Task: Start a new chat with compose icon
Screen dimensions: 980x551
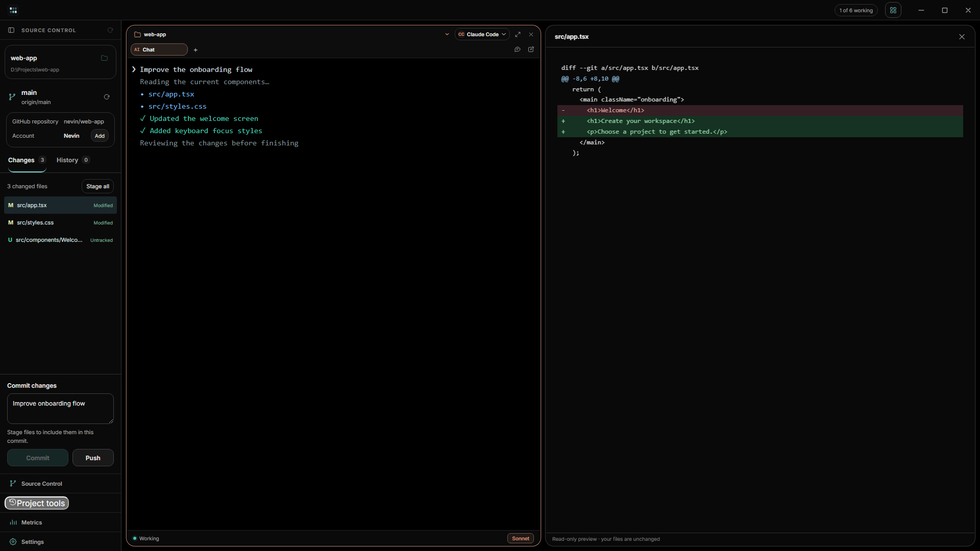Action: (x=531, y=49)
